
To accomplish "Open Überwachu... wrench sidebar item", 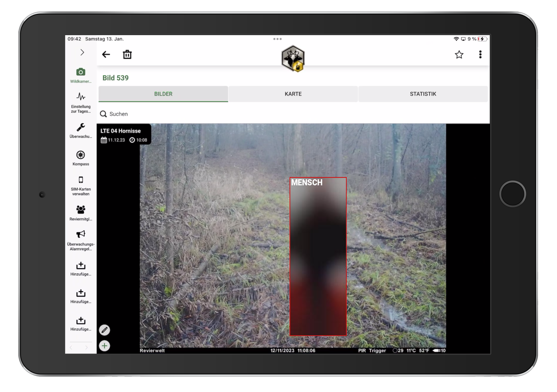I will pyautogui.click(x=81, y=131).
